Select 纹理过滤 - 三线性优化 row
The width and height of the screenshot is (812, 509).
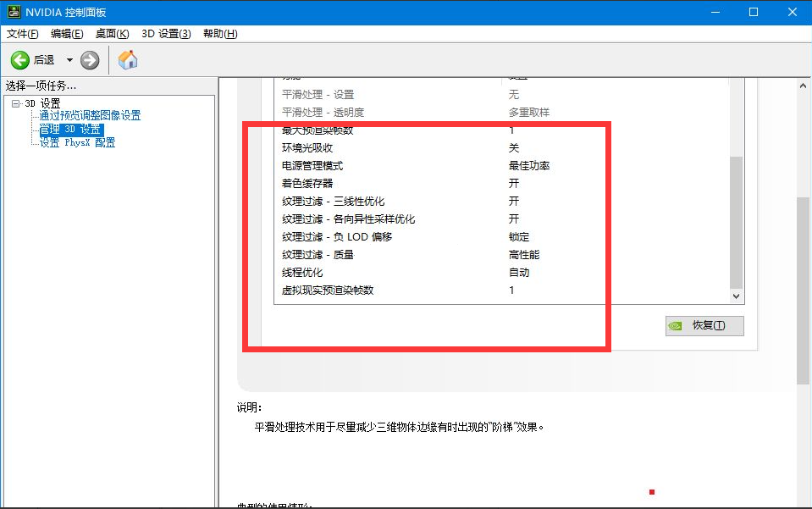pos(501,202)
